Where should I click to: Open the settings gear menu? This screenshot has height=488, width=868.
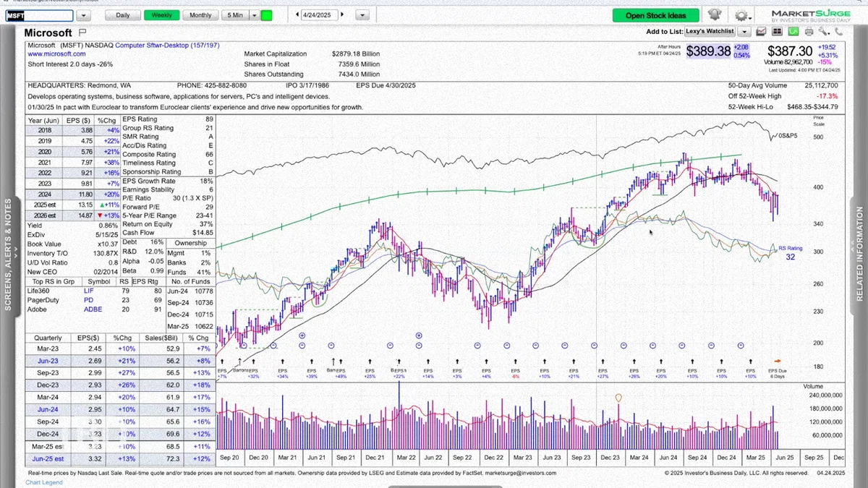point(743,15)
